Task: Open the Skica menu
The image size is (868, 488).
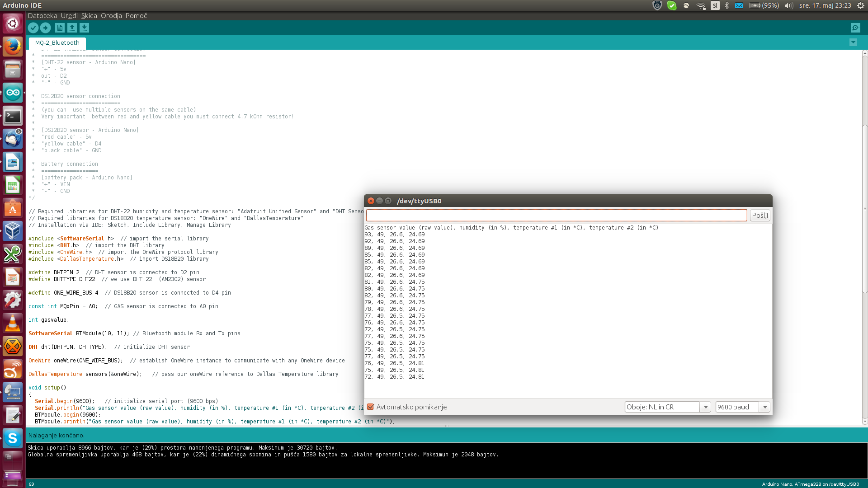Action: click(89, 16)
